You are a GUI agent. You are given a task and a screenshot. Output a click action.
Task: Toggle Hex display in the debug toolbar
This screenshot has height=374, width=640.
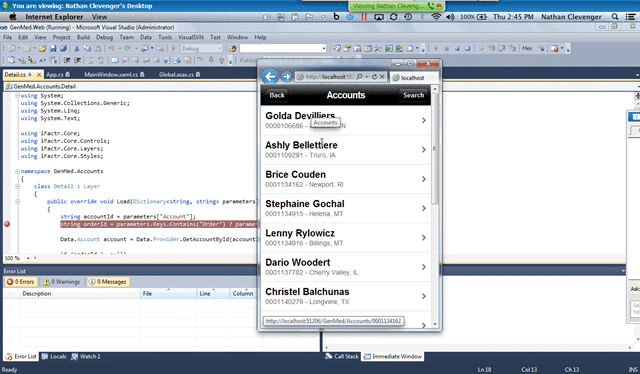pyautogui.click(x=527, y=48)
